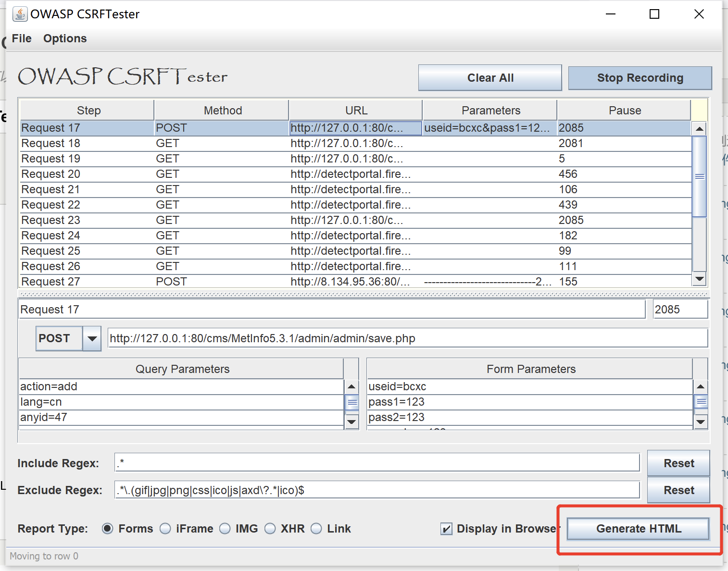Click Stop Recording

click(640, 78)
